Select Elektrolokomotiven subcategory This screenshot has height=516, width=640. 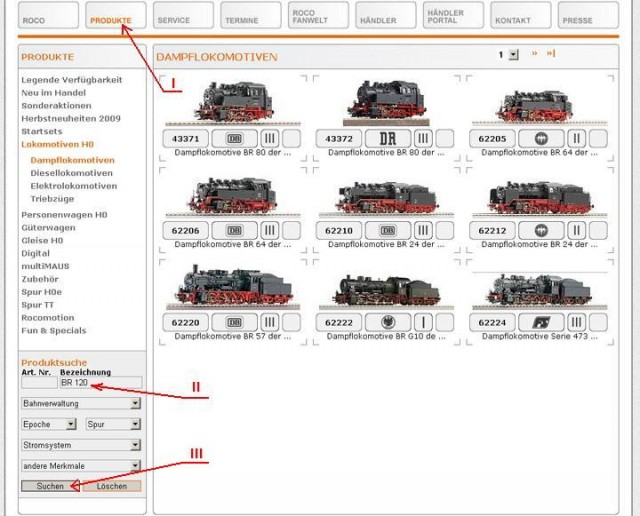point(74,186)
